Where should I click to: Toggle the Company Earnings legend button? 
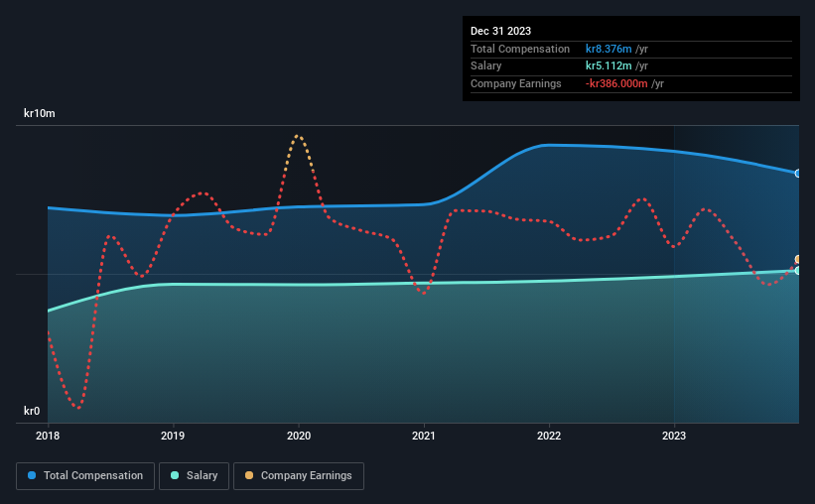299,476
